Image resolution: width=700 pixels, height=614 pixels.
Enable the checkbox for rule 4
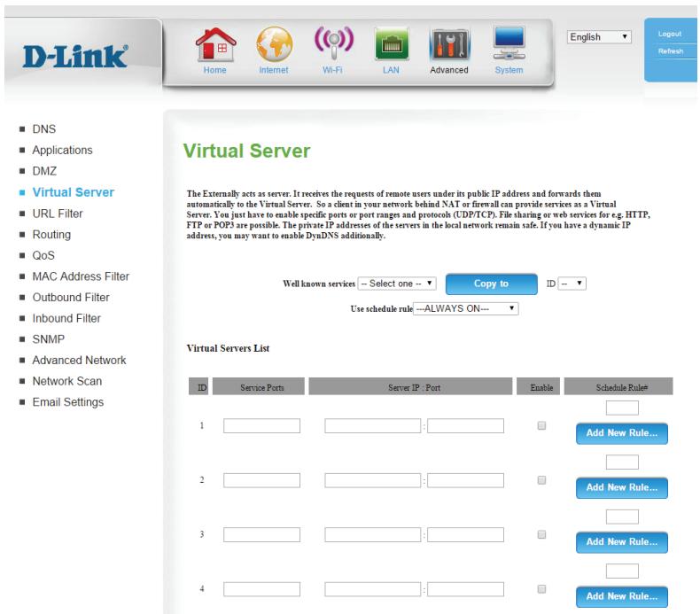click(x=541, y=589)
